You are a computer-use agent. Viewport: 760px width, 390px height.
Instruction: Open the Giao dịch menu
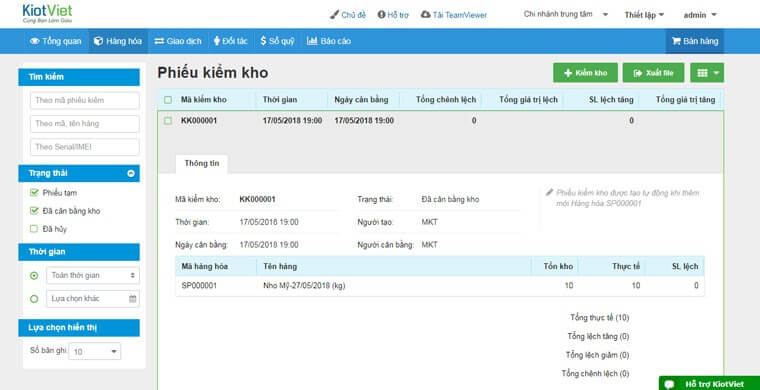point(178,41)
